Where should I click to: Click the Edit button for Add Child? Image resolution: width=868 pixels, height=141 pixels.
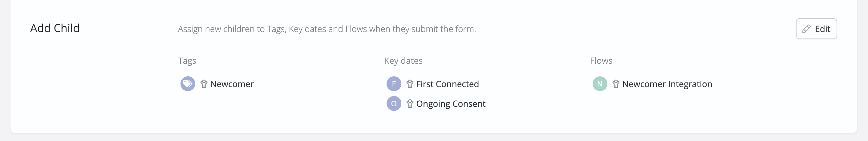coord(816,29)
